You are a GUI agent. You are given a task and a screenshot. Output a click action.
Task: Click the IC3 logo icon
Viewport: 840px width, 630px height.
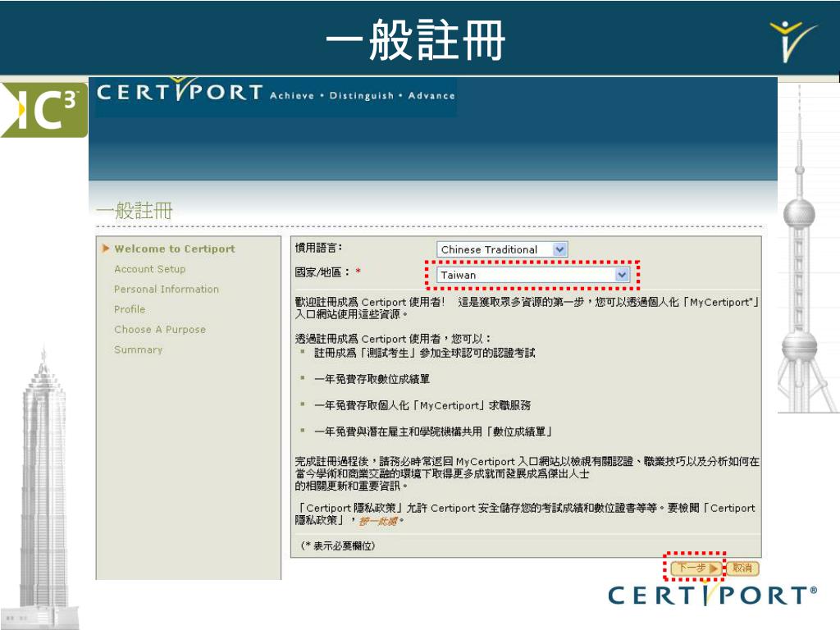pos(44,110)
